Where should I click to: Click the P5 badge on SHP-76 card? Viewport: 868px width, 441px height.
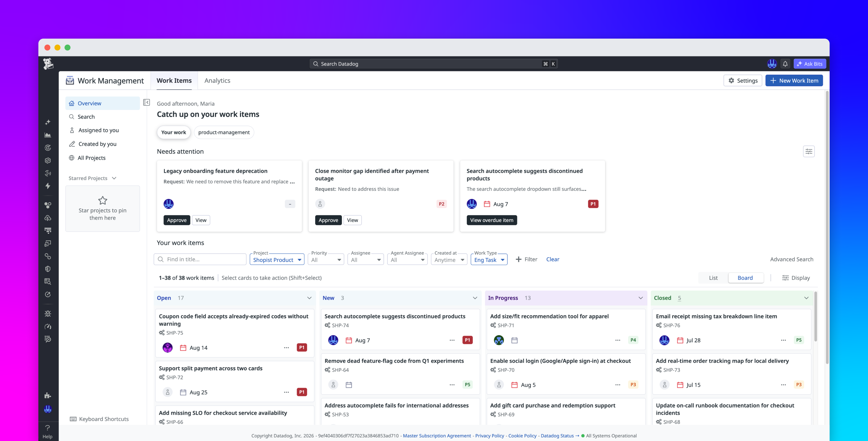799,340
